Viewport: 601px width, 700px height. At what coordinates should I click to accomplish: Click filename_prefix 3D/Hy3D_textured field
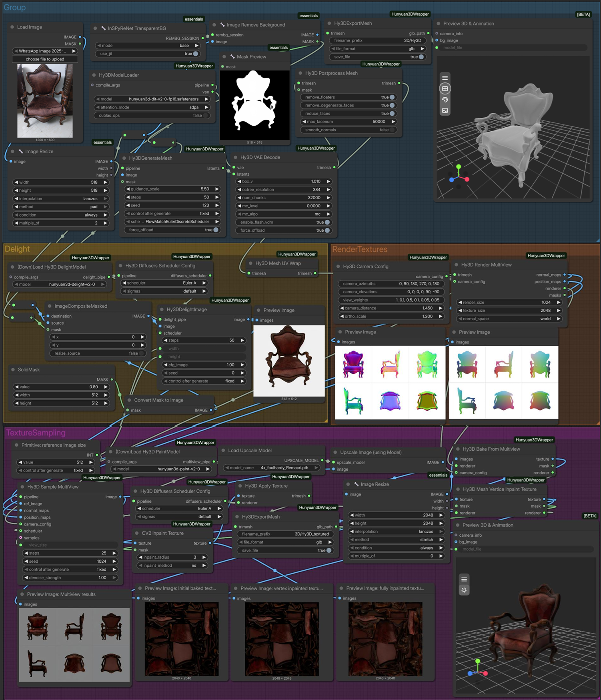[286, 534]
